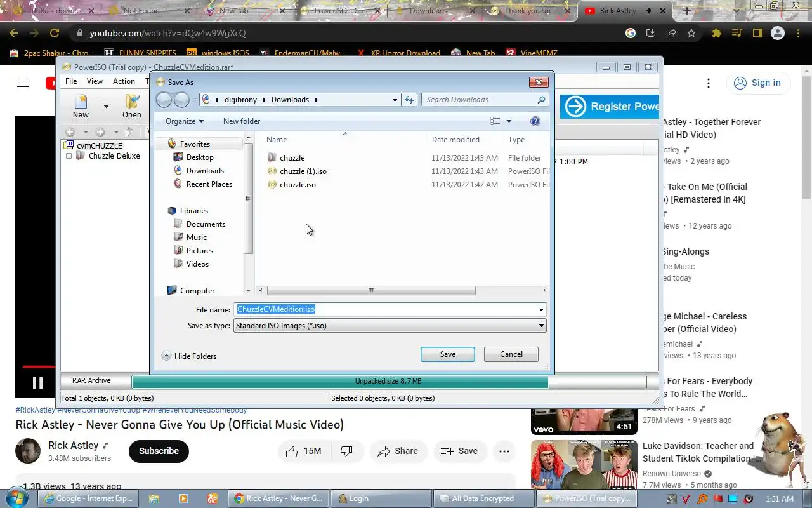The image size is (812, 508).
Task: Click the horizontal scrollbar in file list
Action: 371,291
